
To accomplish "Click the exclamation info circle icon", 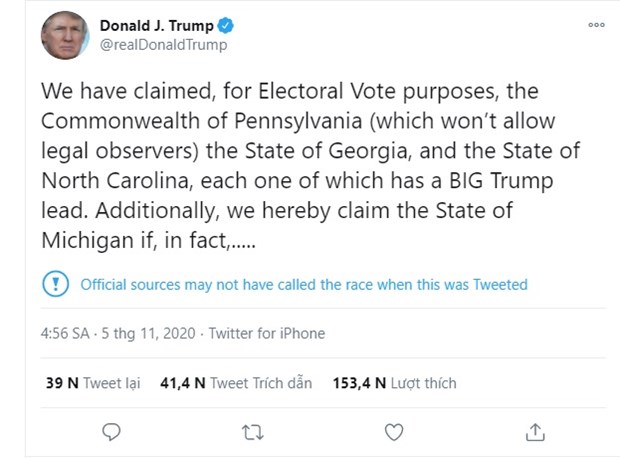I will [x=53, y=284].
